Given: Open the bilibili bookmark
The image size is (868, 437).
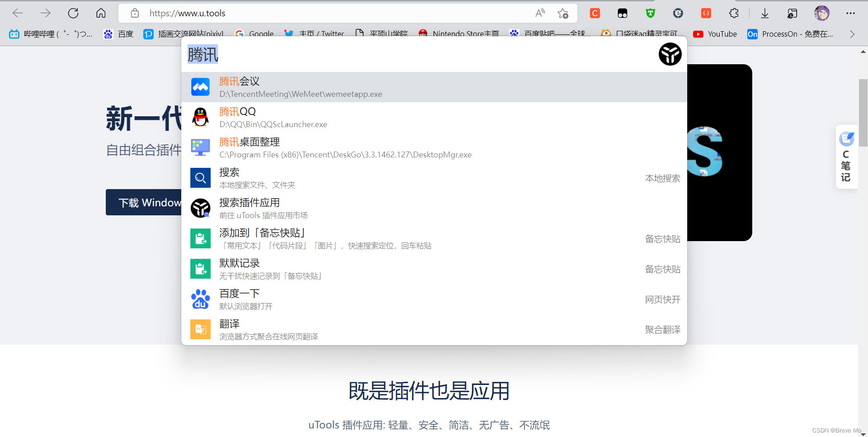Looking at the screenshot, I should point(51,34).
